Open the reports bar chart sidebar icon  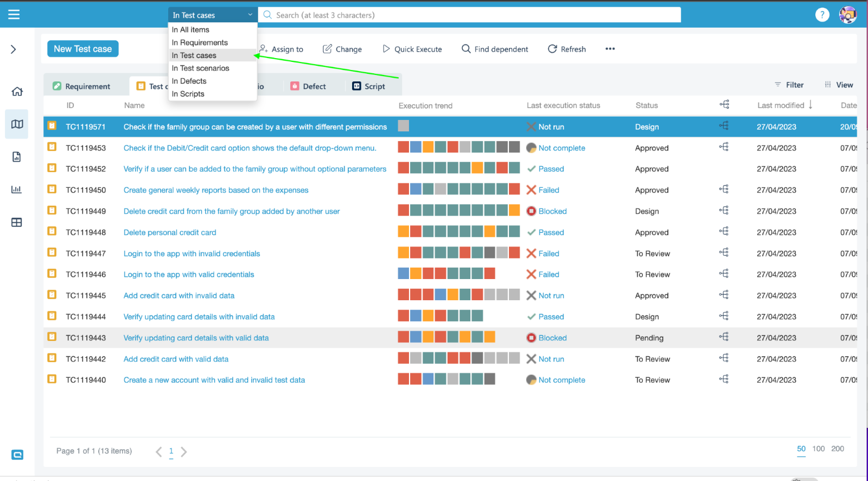17,189
